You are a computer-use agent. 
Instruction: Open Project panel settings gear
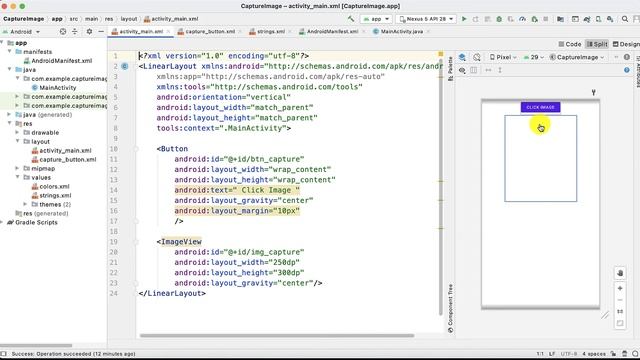(x=89, y=31)
